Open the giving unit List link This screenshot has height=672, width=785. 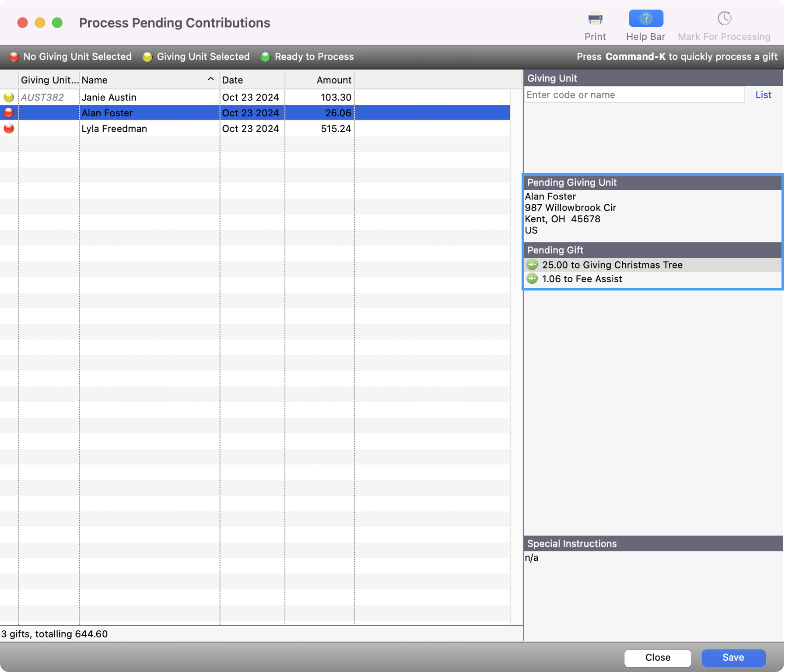[763, 94]
